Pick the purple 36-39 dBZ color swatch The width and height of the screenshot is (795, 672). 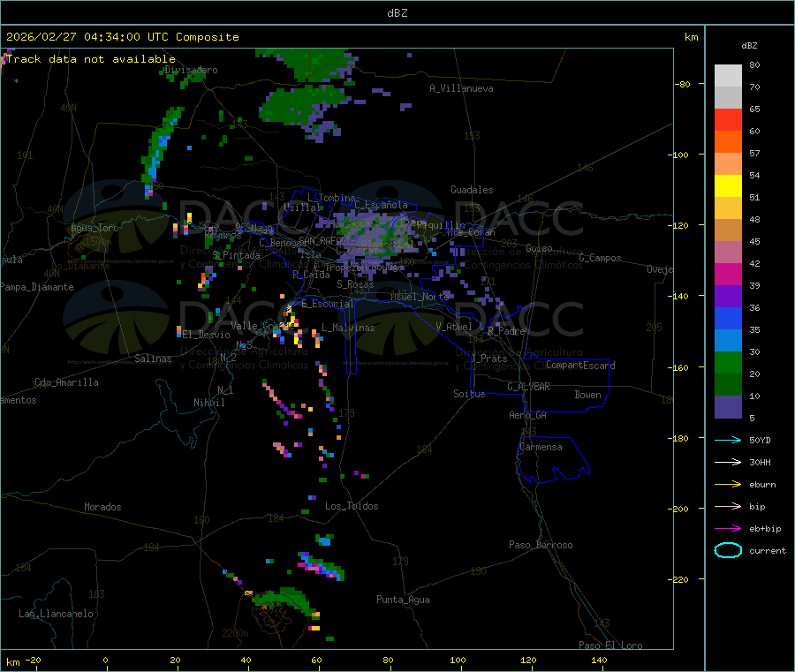point(728,297)
